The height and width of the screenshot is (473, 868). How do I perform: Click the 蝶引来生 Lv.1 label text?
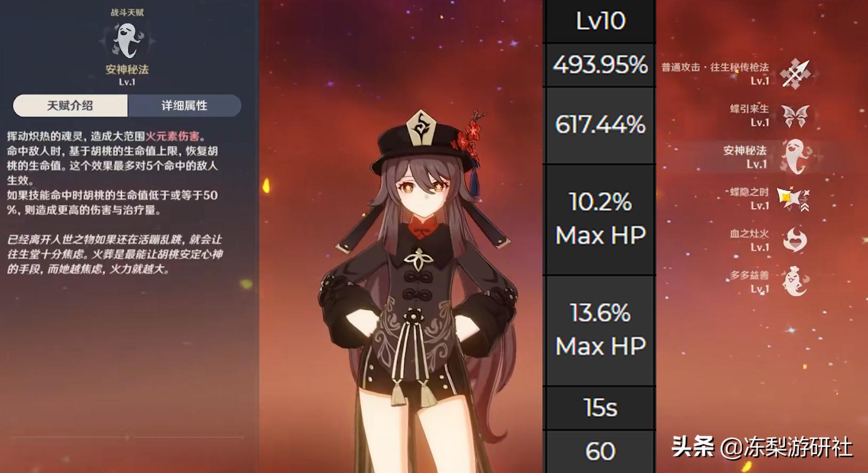(749, 115)
